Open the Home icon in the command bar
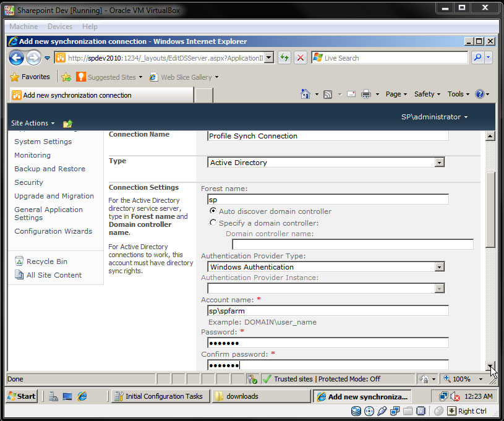The height and width of the screenshot is (421, 504). click(x=305, y=94)
